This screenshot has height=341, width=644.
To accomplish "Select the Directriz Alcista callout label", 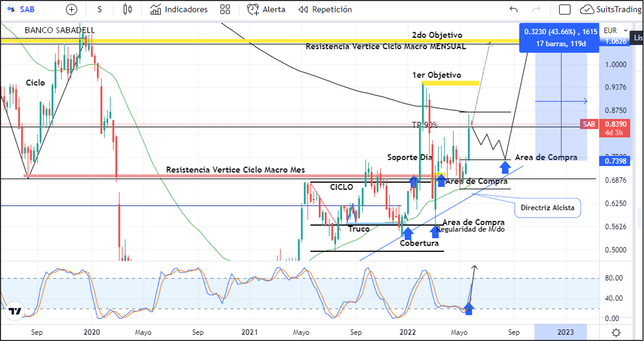I will click(x=548, y=208).
